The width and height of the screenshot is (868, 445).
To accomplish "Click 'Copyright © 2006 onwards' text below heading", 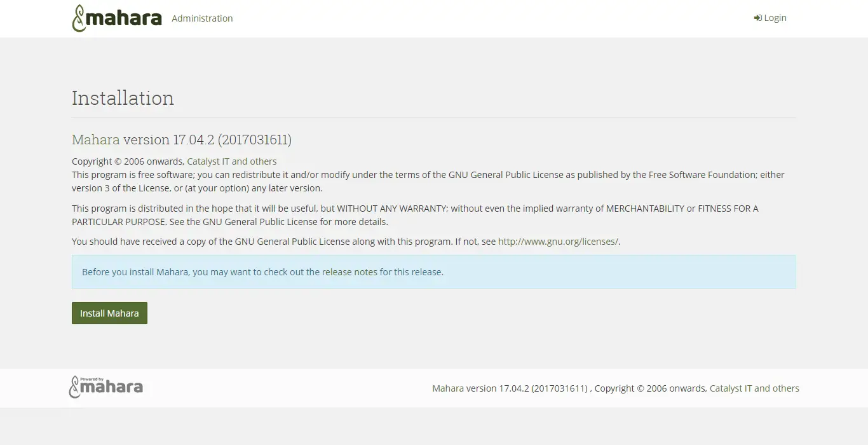I will (128, 161).
